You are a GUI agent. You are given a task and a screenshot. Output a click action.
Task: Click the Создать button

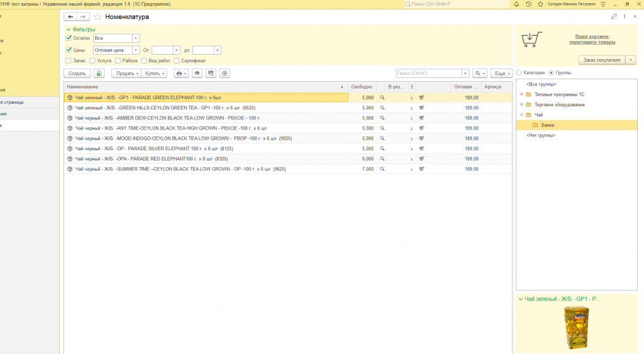(x=77, y=73)
